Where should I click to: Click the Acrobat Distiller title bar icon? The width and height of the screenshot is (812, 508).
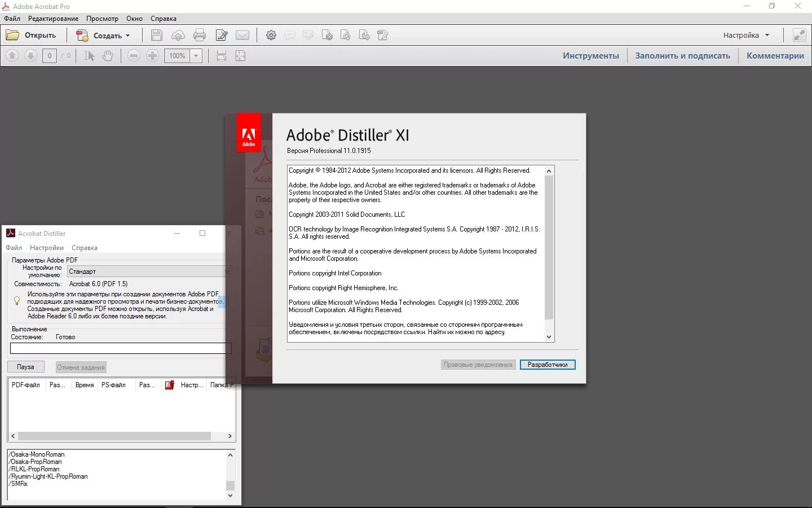pos(11,233)
